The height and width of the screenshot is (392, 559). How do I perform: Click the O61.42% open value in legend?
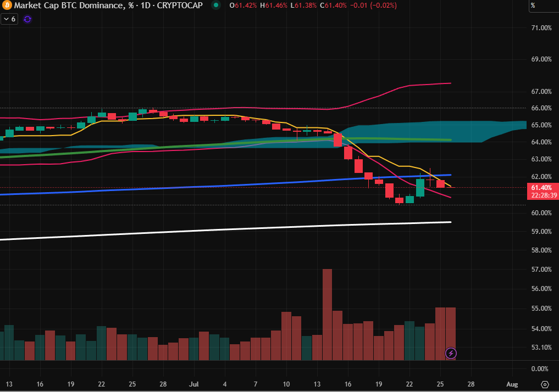pos(243,5)
